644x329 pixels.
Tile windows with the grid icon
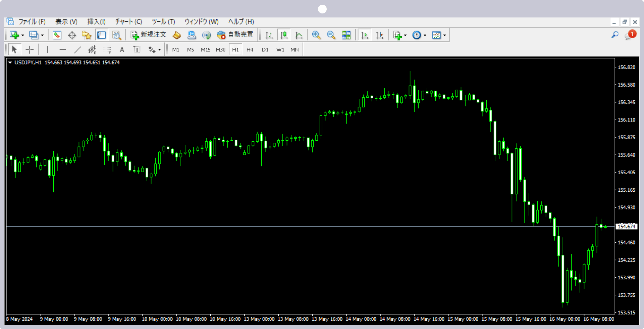coord(346,35)
